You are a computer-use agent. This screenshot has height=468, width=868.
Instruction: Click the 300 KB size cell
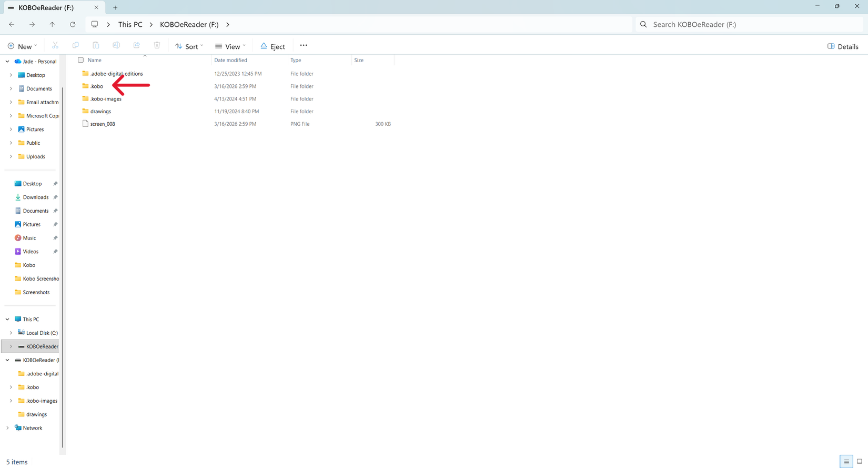pos(383,124)
